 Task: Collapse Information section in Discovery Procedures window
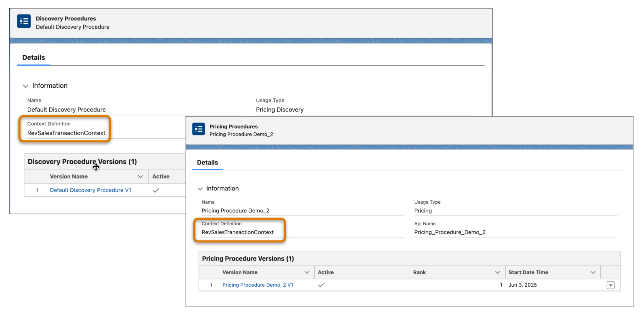(26, 86)
